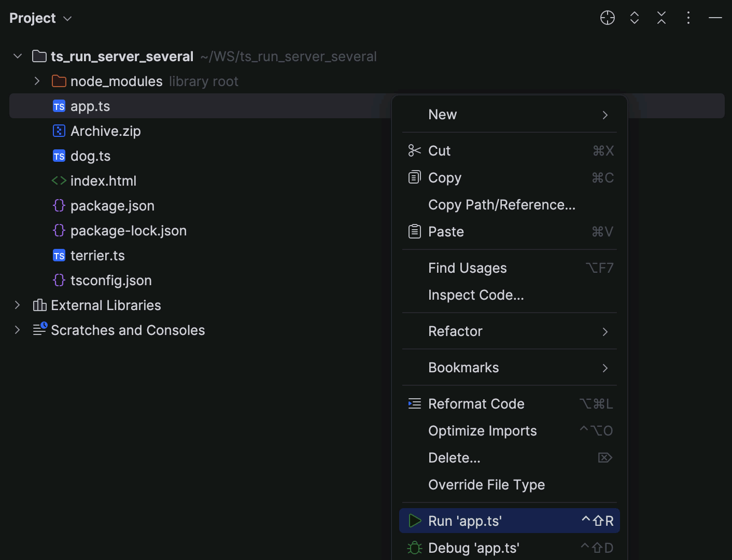Click the Collapse All icon
Image resolution: width=732 pixels, height=560 pixels.
(661, 18)
